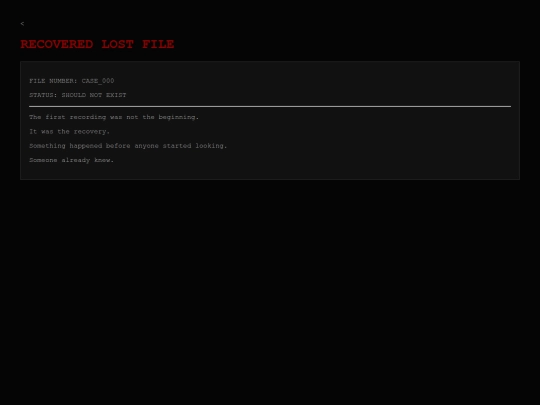Image resolution: width=540 pixels, height=405 pixels.
Task: Click the 'RECOVERED LOST FILE' heading
Action: [x=97, y=44]
